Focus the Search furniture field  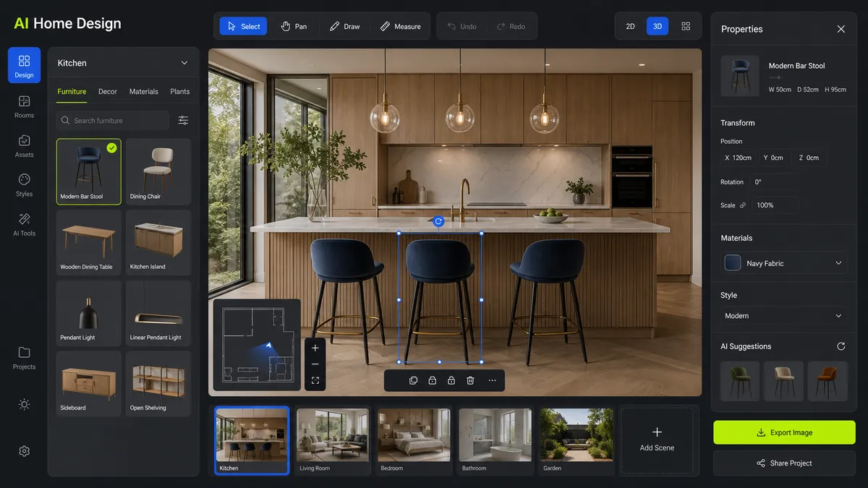coord(113,121)
